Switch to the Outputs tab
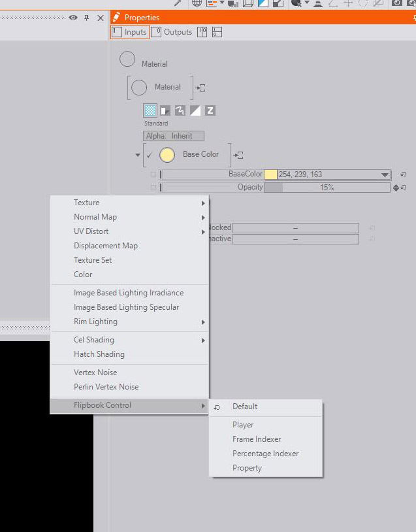 172,32
